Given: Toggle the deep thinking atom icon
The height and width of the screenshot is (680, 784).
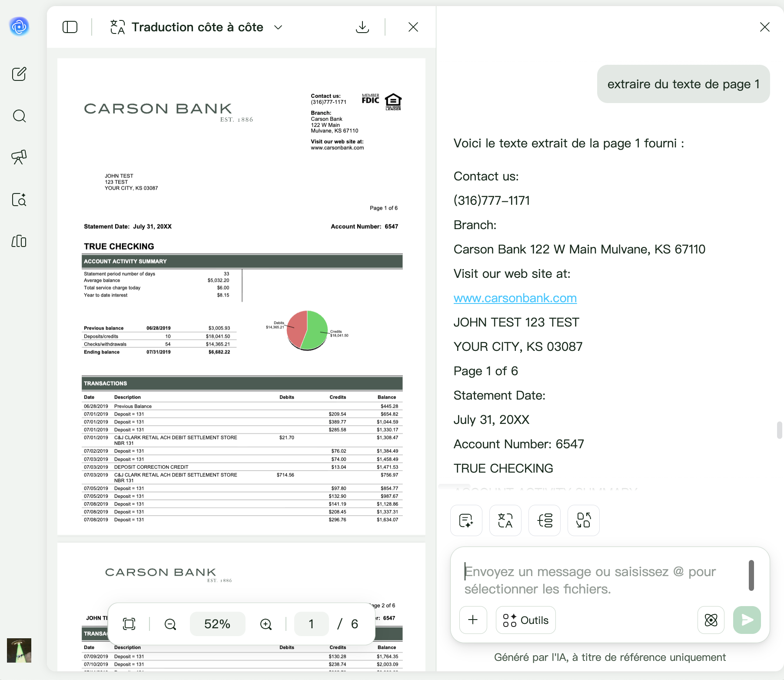Looking at the screenshot, I should click(711, 620).
